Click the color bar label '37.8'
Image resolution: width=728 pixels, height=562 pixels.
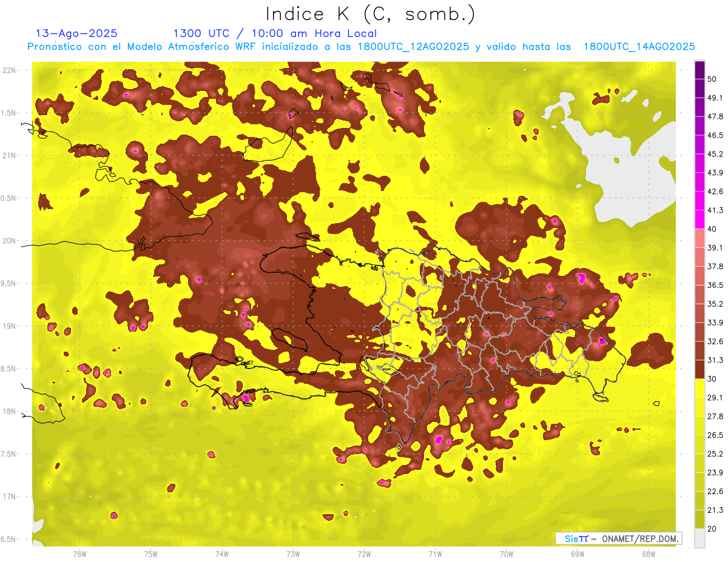pos(716,266)
